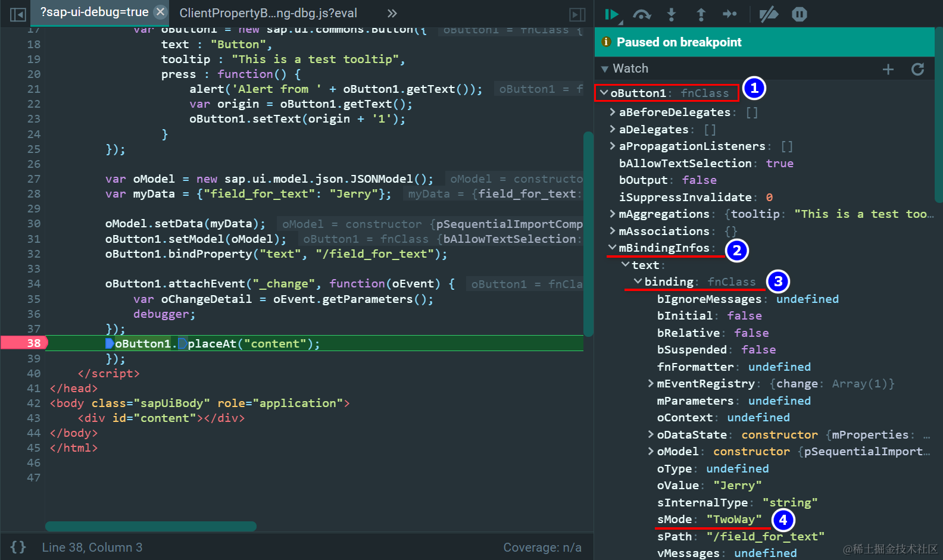Screen dimensions: 943x560
Task: Deactivate breakpoints toggle
Action: pyautogui.click(x=769, y=14)
